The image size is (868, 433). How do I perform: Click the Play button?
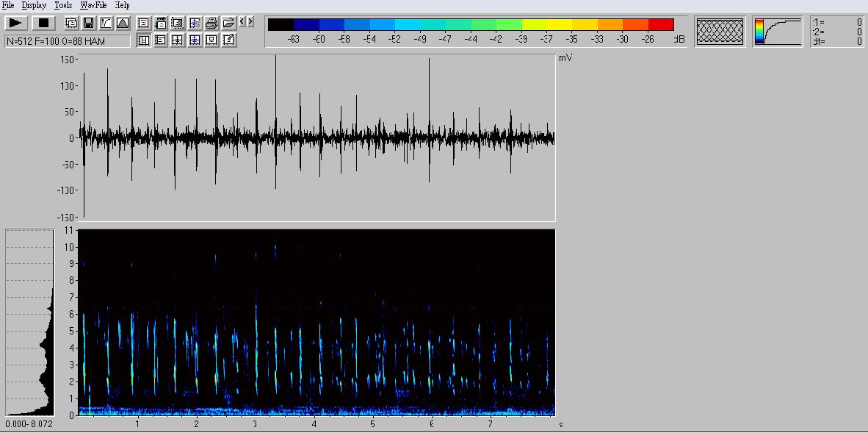[16, 24]
